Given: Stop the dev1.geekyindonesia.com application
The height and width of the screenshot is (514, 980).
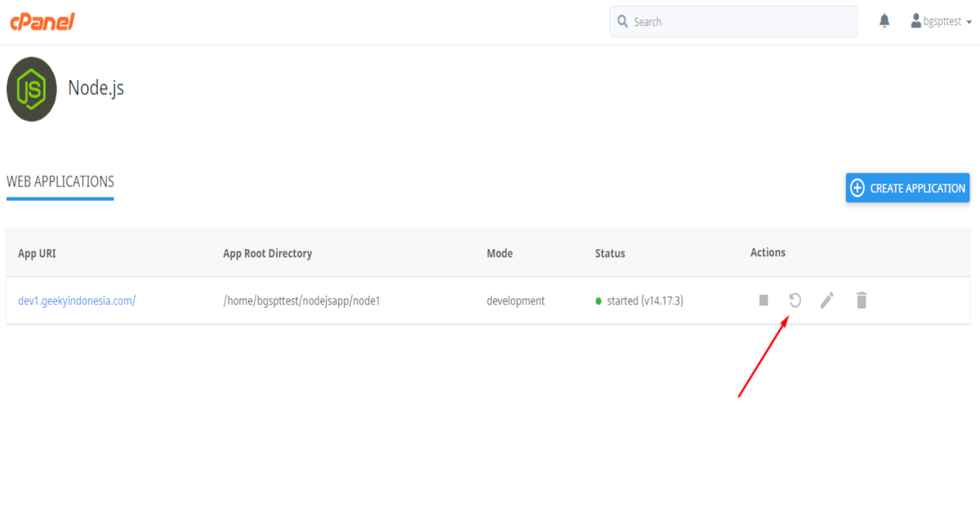Looking at the screenshot, I should click(x=764, y=300).
